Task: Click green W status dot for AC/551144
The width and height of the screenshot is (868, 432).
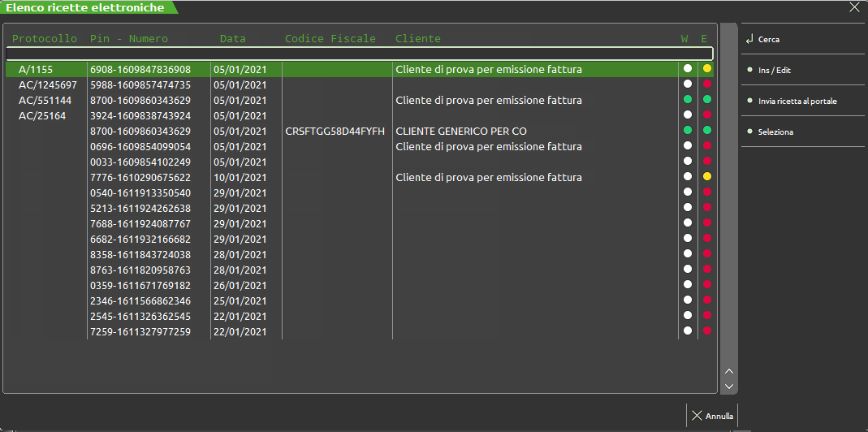Action: (688, 100)
